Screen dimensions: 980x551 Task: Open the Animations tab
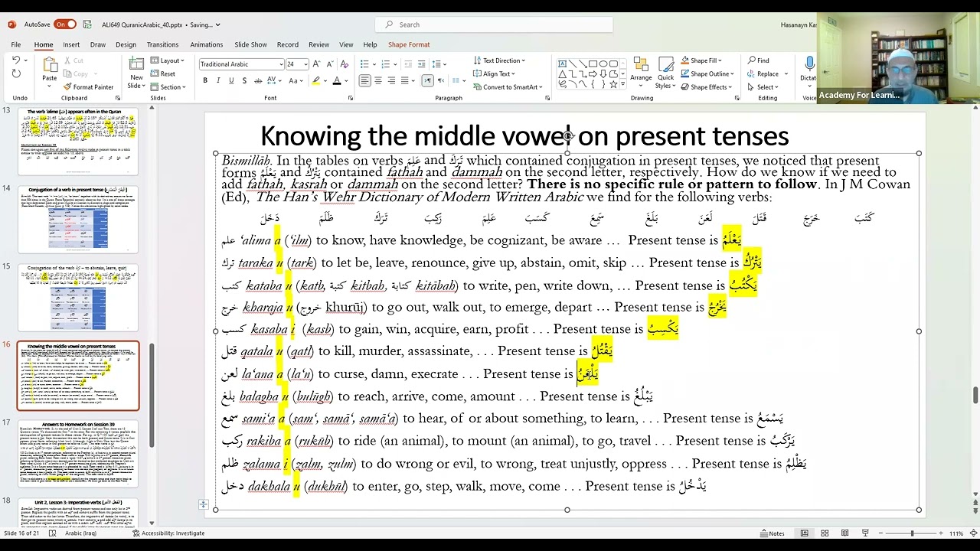(x=207, y=44)
